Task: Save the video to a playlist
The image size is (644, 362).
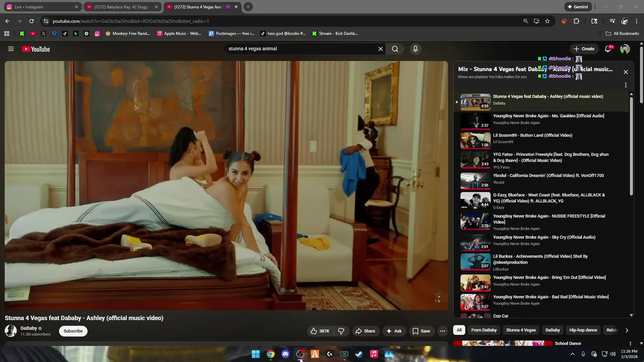Action: 421,331
